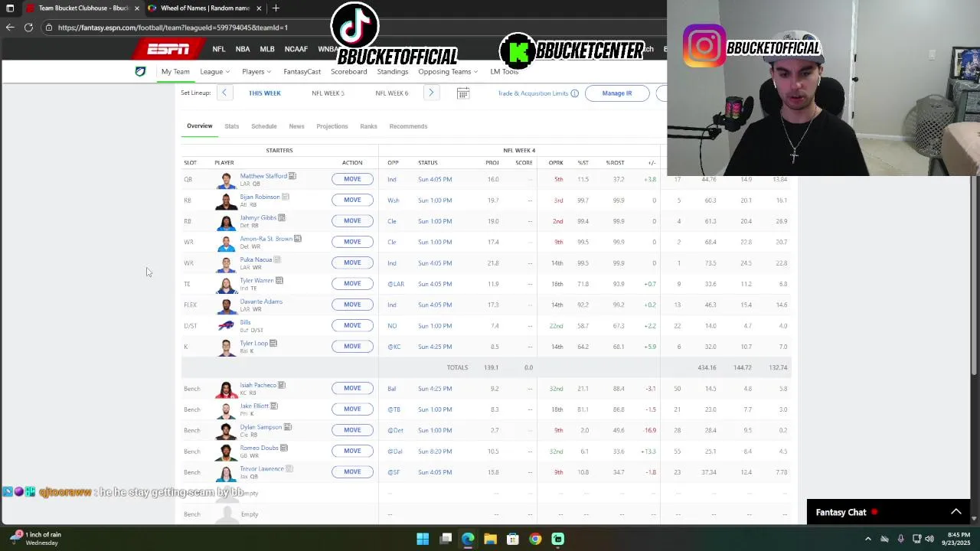Open the Scoreboard page

(x=348, y=72)
